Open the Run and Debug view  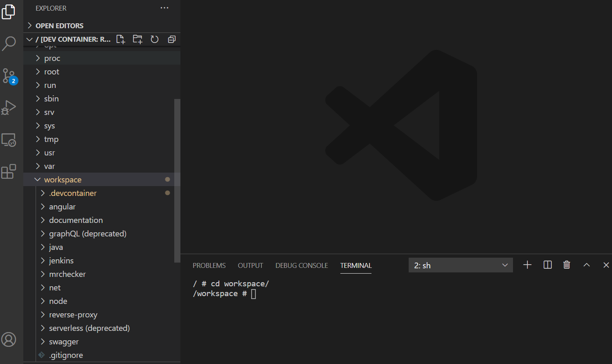(9, 108)
